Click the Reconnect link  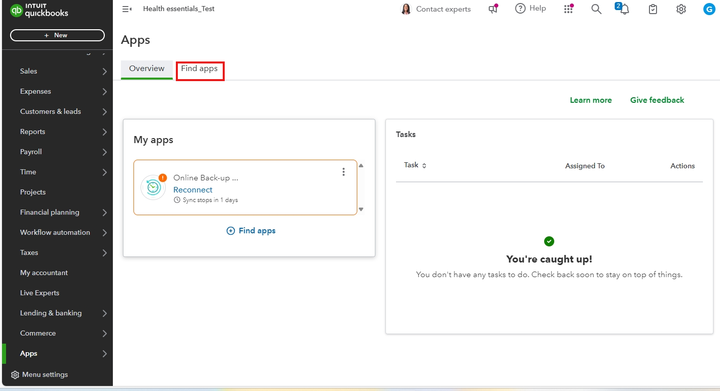point(193,190)
